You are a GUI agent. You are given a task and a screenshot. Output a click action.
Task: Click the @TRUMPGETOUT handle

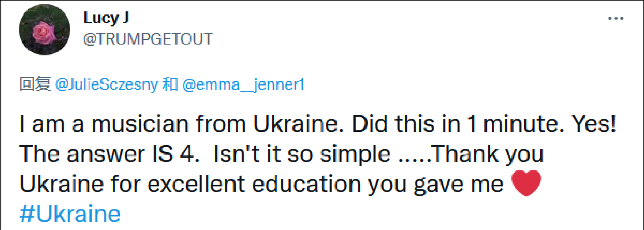[148, 39]
